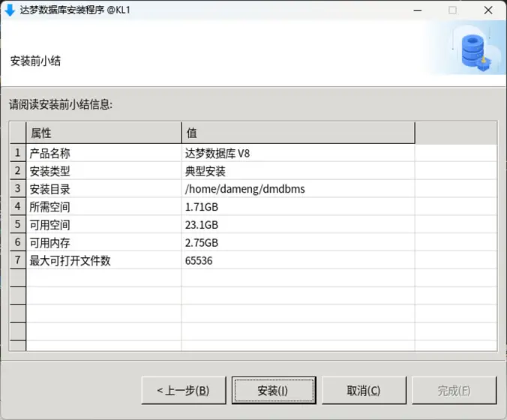Select the 可用空间 cell
The image size is (507, 420).
pyautogui.click(x=103, y=224)
